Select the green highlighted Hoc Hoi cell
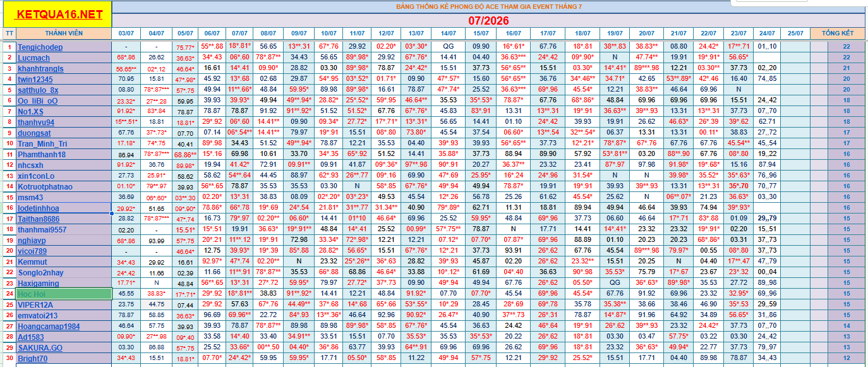This screenshot has height=367, width=868. tap(64, 294)
